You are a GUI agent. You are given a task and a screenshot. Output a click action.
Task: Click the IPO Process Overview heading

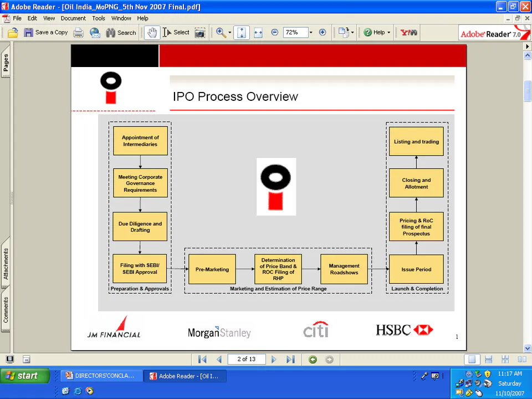tap(236, 96)
